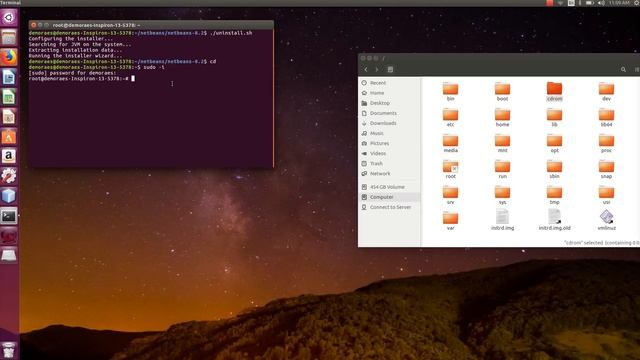
Task: Select the lib64 folder
Action: 607,118
